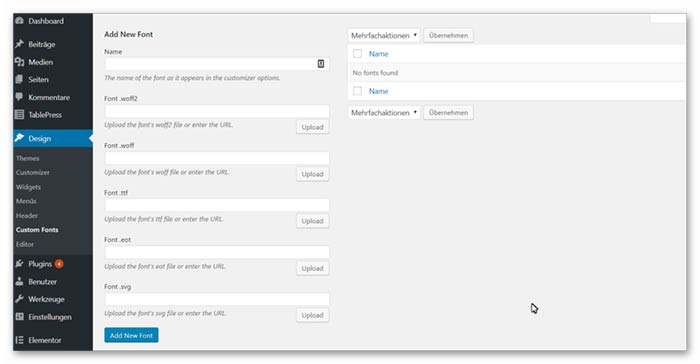This screenshot has height=364, width=700.
Task: Click the 'No fonts found' text
Action: [x=375, y=72]
